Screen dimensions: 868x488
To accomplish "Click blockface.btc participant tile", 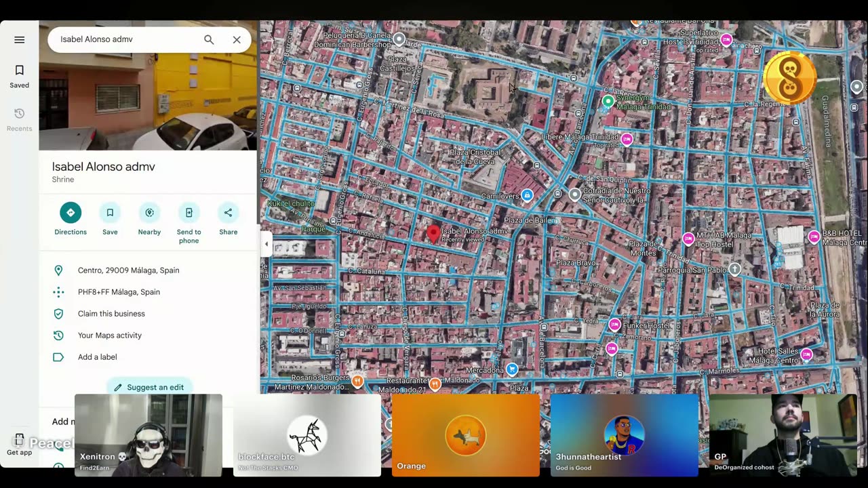I will point(307,435).
